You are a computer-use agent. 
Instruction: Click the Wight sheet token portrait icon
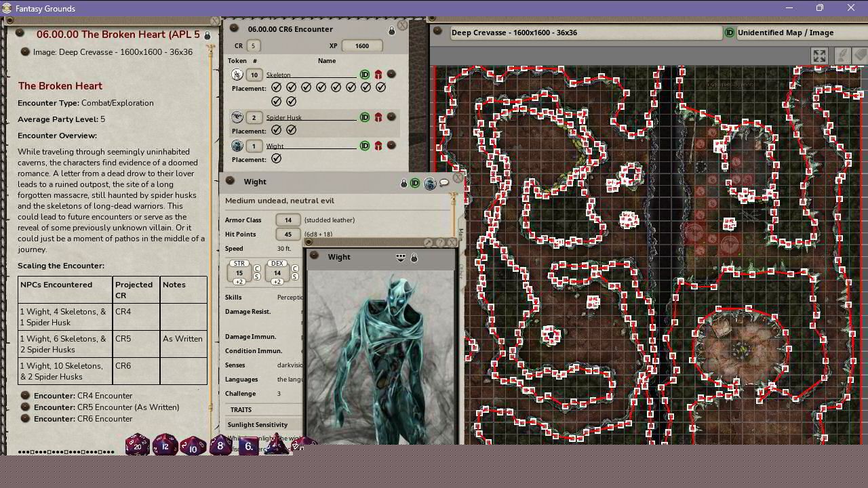[429, 183]
